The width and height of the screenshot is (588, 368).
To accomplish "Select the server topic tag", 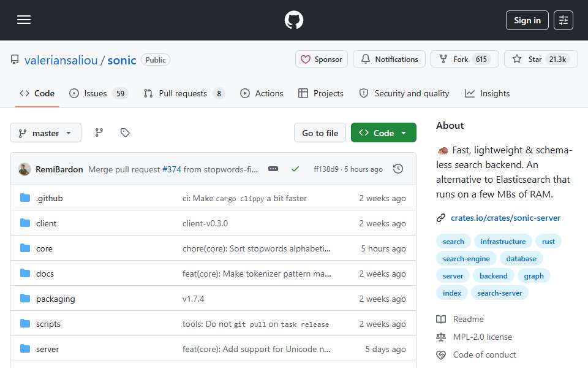I will click(453, 276).
